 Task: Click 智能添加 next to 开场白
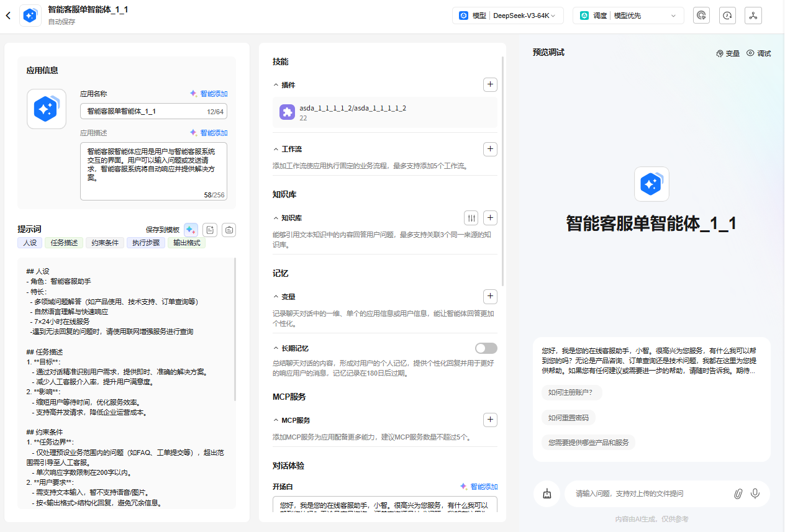[479, 487]
